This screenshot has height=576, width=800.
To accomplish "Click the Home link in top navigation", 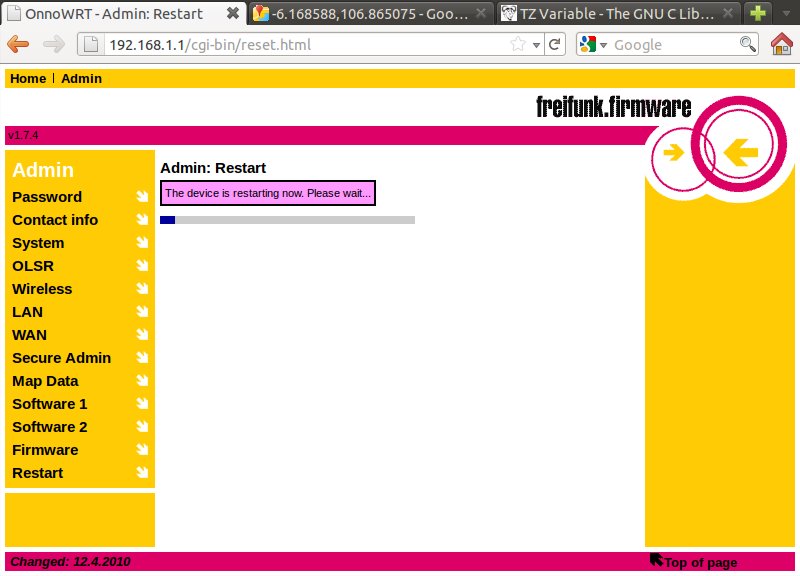I will (28, 78).
